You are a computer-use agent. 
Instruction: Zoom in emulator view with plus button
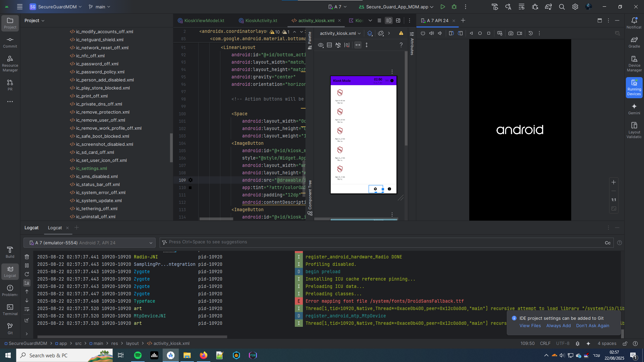(x=613, y=182)
